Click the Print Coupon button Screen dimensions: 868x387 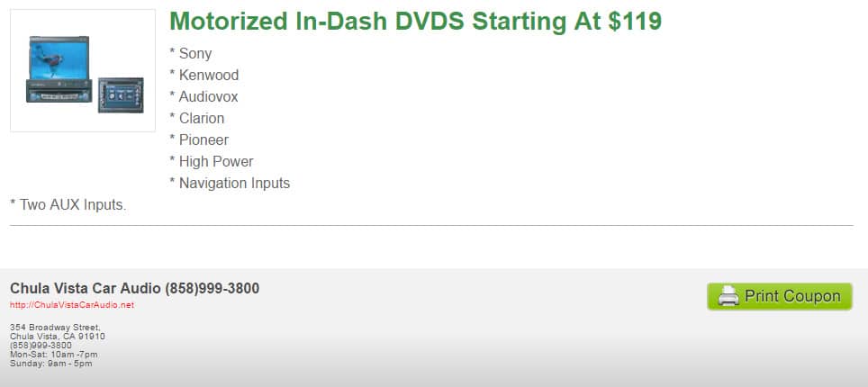[780, 296]
